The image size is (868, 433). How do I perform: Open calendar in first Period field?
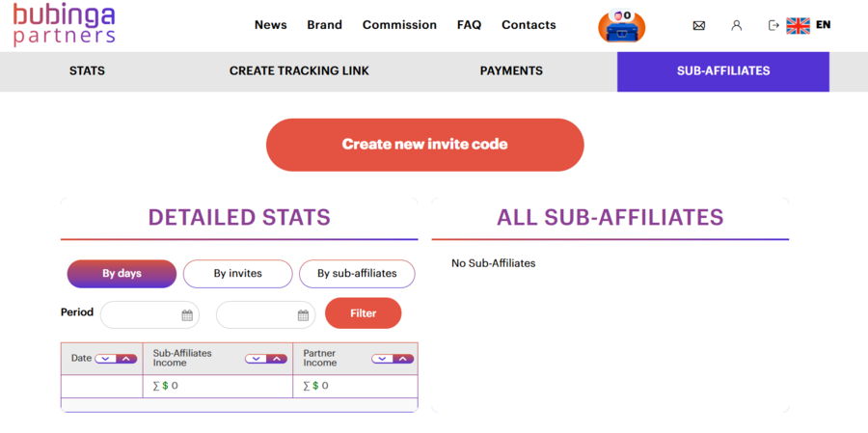click(187, 315)
